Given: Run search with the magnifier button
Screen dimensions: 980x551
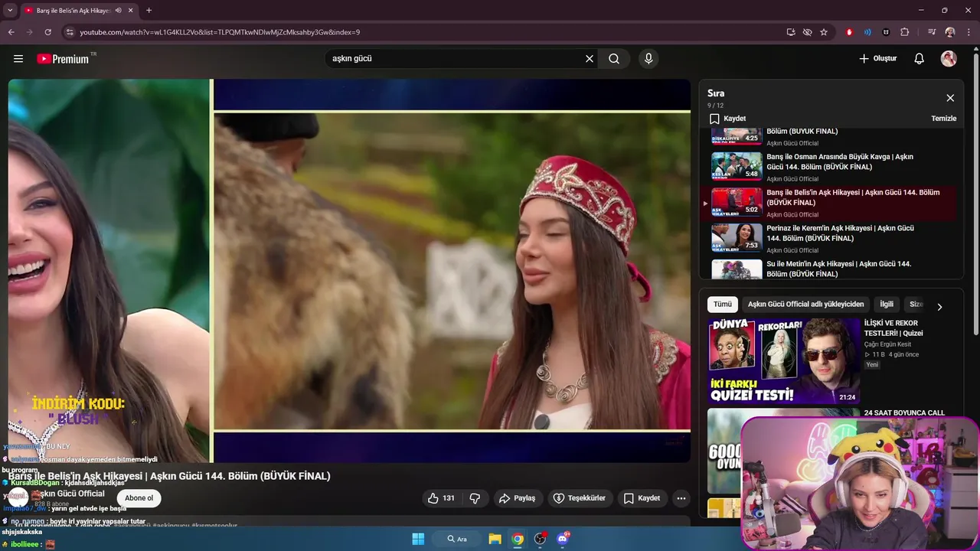Looking at the screenshot, I should click(614, 58).
